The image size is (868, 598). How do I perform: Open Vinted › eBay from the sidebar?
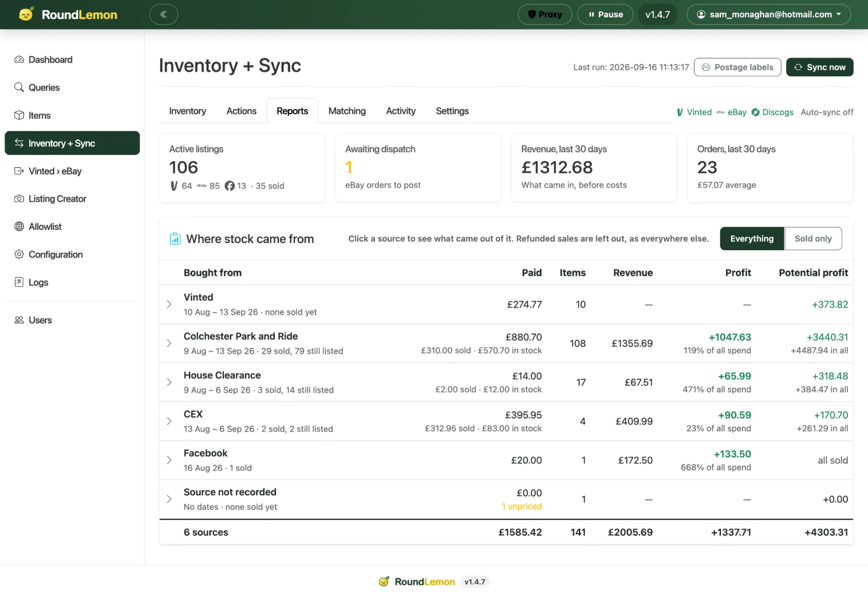[x=72, y=171]
